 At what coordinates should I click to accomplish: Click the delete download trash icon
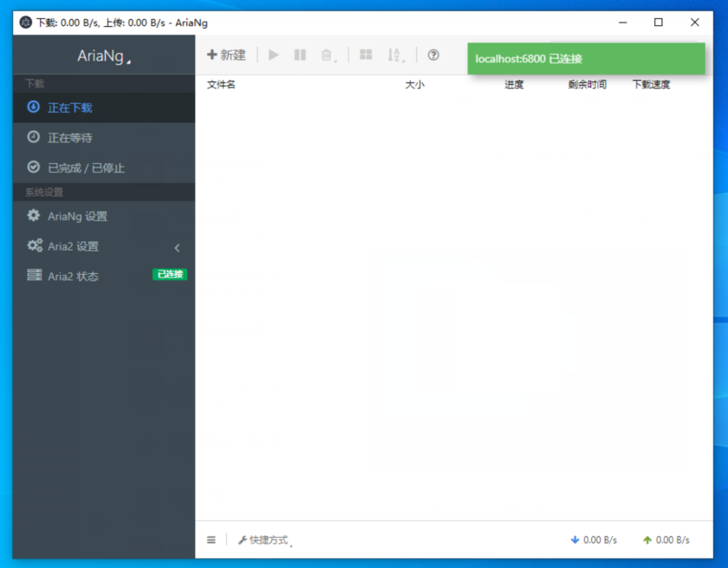[325, 55]
